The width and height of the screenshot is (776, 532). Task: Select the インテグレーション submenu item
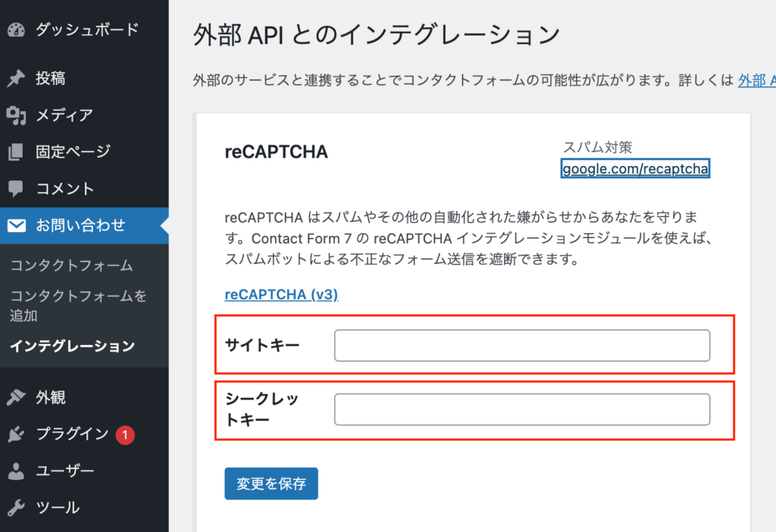[72, 346]
